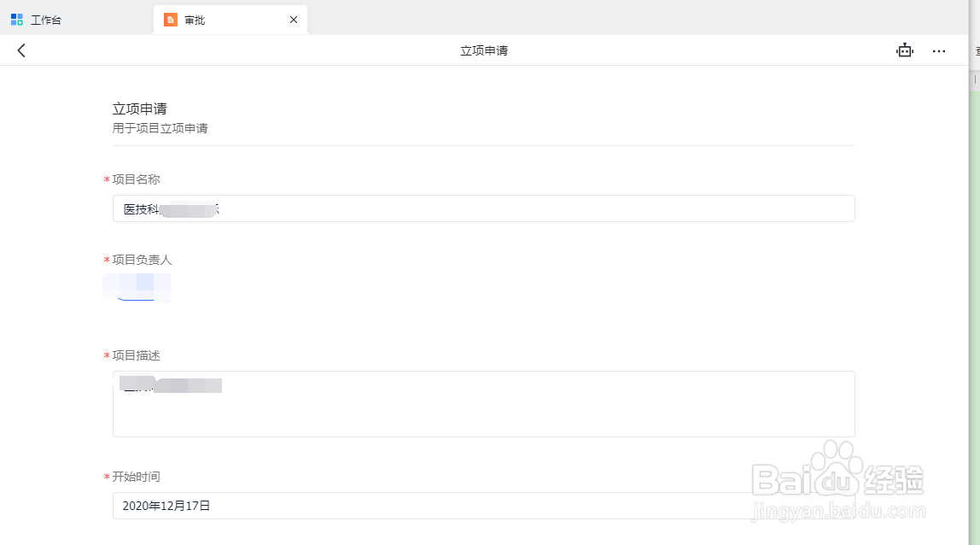Click the 项目名称 field label
980x545 pixels.
pos(136,179)
